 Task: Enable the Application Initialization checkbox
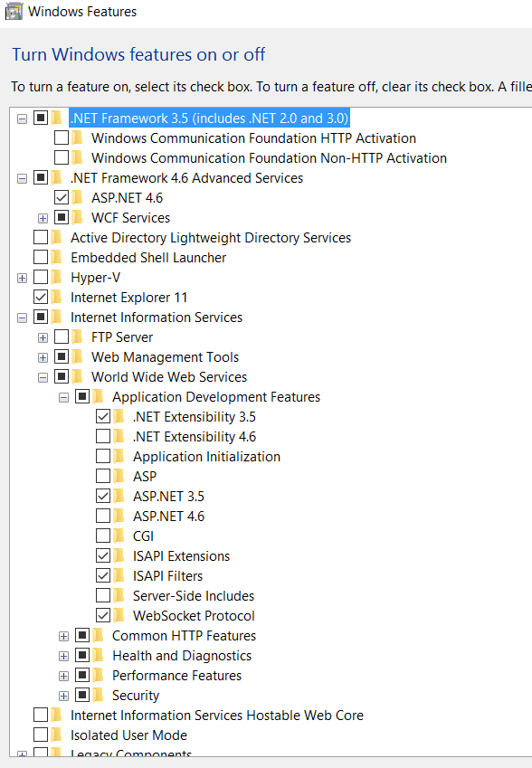click(103, 457)
